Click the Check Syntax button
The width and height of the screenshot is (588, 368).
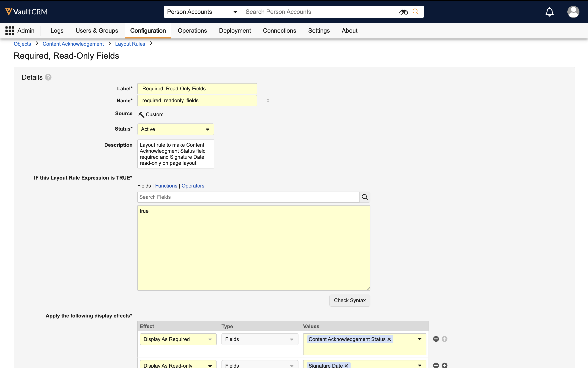[x=350, y=300]
